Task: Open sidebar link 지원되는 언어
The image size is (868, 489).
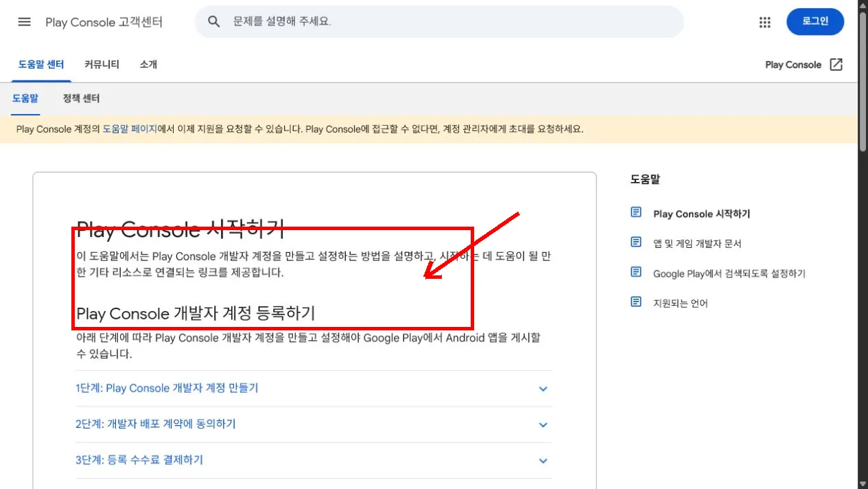Action: point(681,303)
